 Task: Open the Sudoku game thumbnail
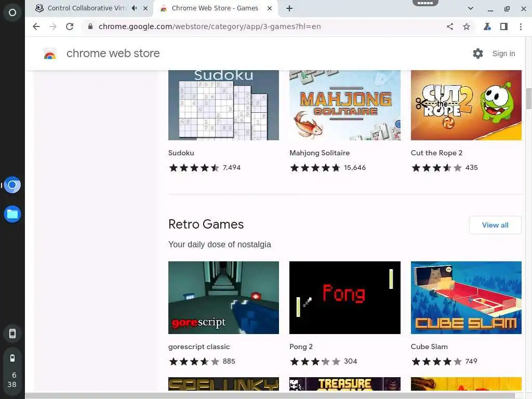[x=223, y=105]
